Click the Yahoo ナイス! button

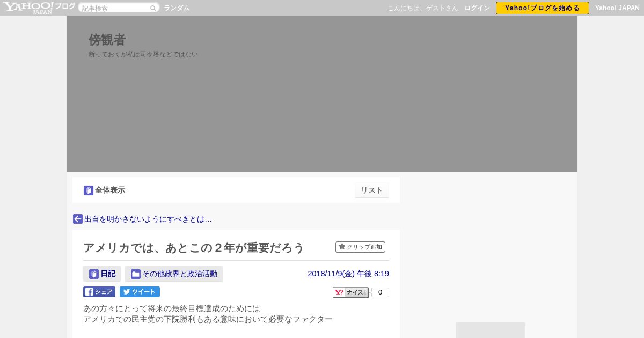coord(350,292)
